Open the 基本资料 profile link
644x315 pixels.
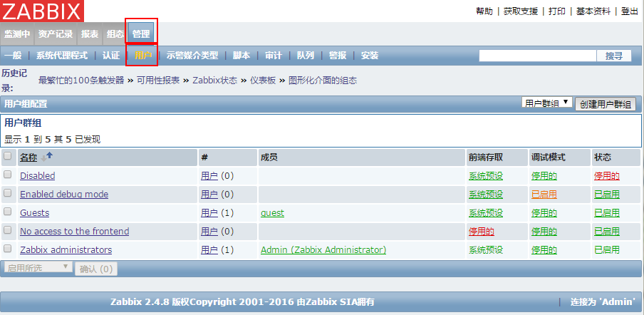tap(593, 11)
